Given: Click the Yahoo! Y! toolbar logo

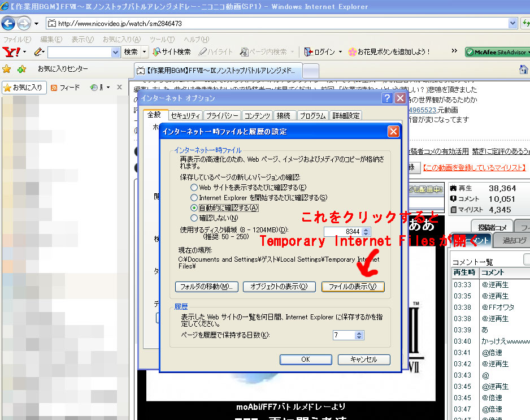Looking at the screenshot, I should point(11,52).
